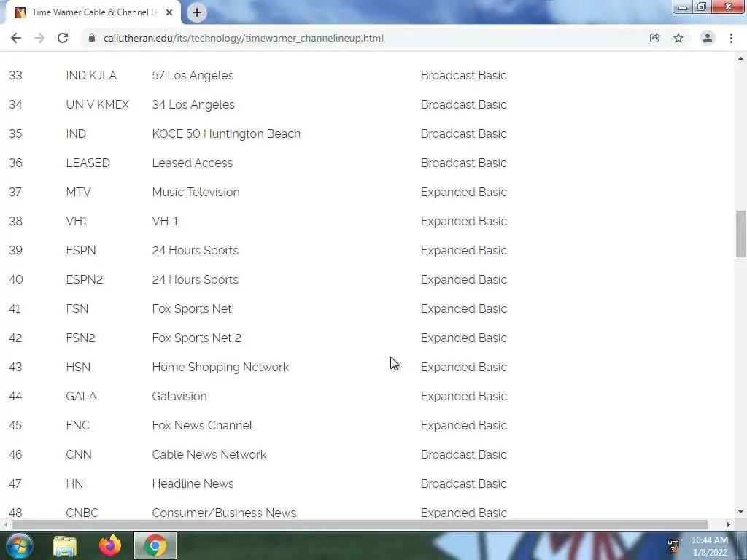Image resolution: width=747 pixels, height=560 pixels.
Task: Switch to Chrome in the taskbar
Action: click(155, 545)
